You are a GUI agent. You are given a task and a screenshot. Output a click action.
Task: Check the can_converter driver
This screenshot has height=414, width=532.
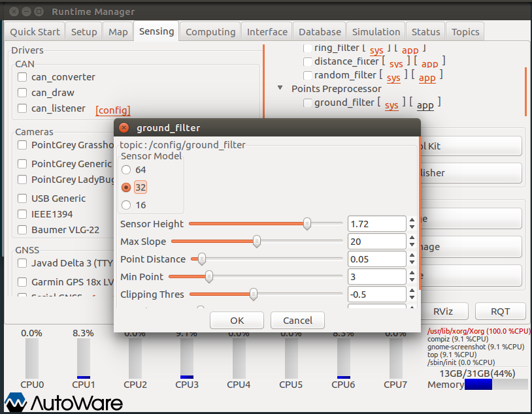coord(22,76)
